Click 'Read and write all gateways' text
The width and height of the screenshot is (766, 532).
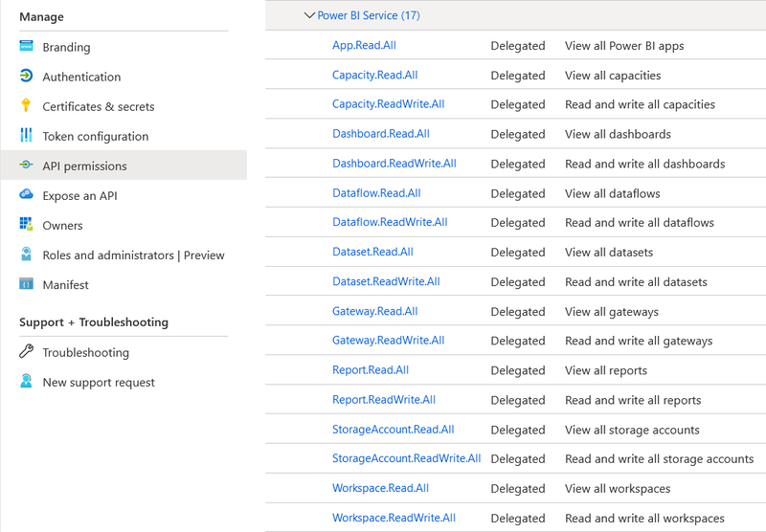pyautogui.click(x=639, y=341)
